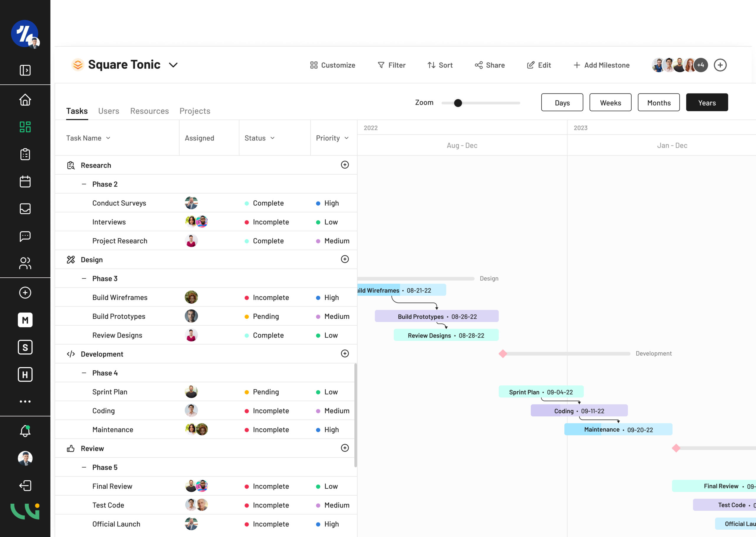Switch to Weeks view
Image resolution: width=756 pixels, height=537 pixels.
click(x=610, y=102)
